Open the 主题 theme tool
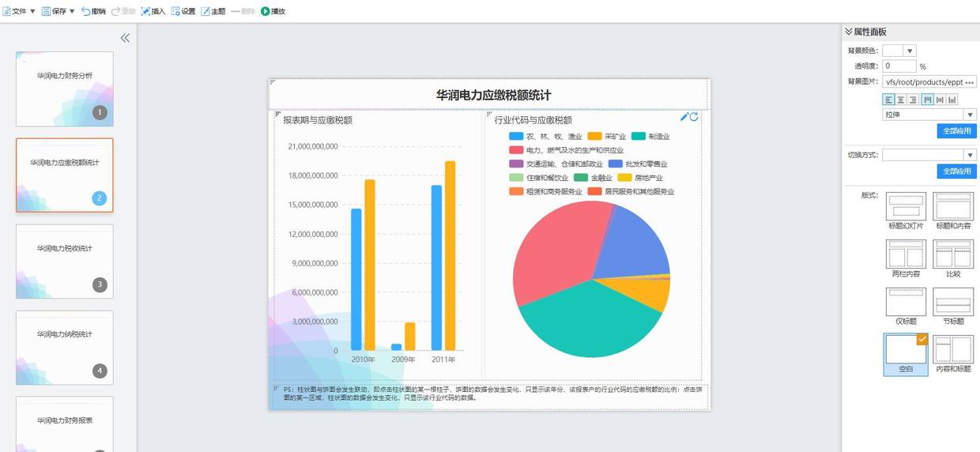The width and height of the screenshot is (980, 452). [x=205, y=11]
